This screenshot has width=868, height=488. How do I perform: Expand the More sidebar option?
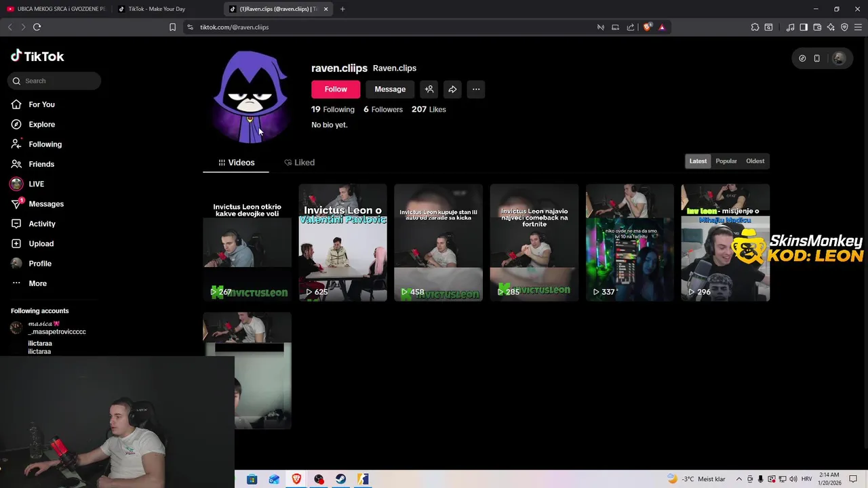37,283
